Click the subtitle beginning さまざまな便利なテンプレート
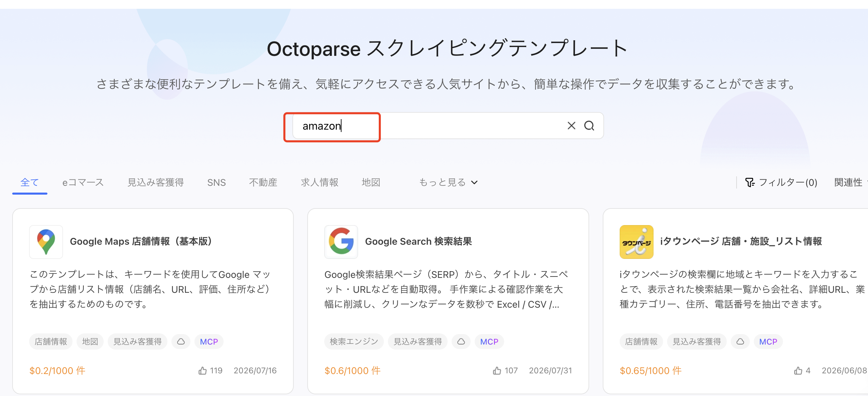The width and height of the screenshot is (868, 396). 447,84
